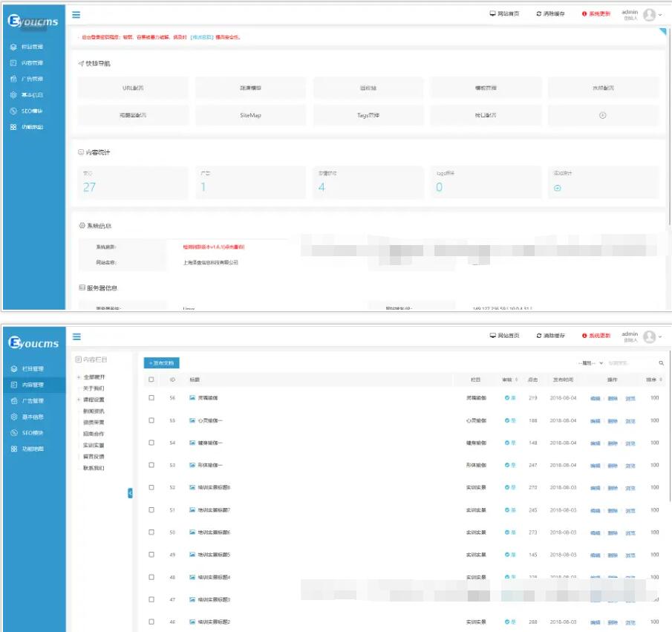
Task: Collapse the content column panel with the blue arrow handle
Action: [x=131, y=492]
